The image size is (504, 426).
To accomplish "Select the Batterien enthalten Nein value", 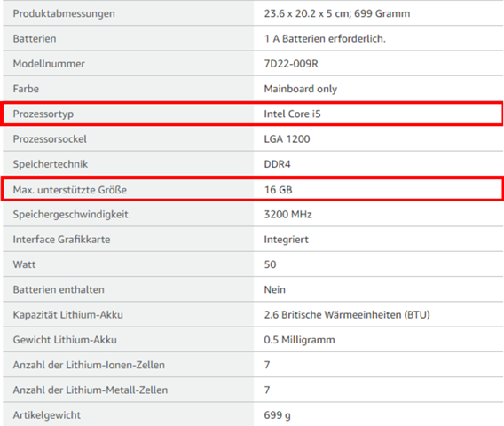I will [x=274, y=289].
